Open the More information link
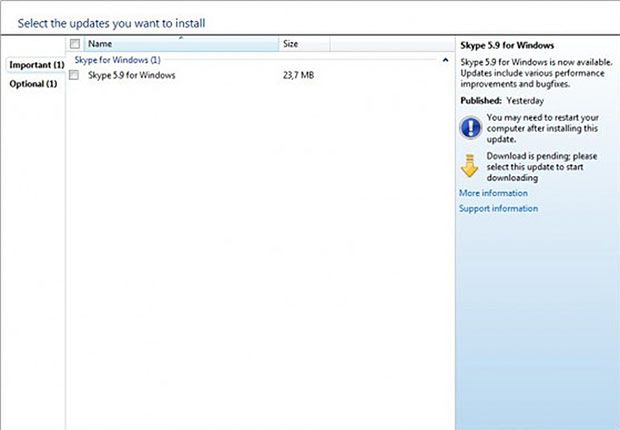This screenshot has height=430, width=620. (x=493, y=193)
